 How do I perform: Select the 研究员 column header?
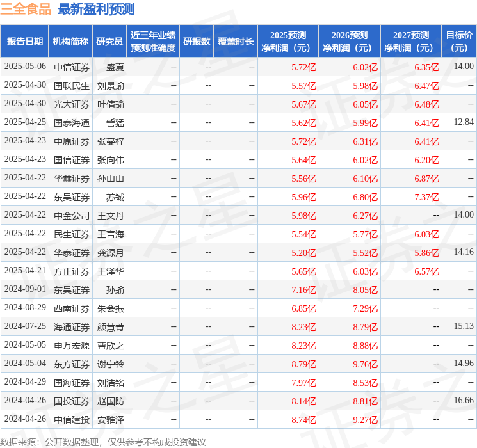click(x=109, y=41)
